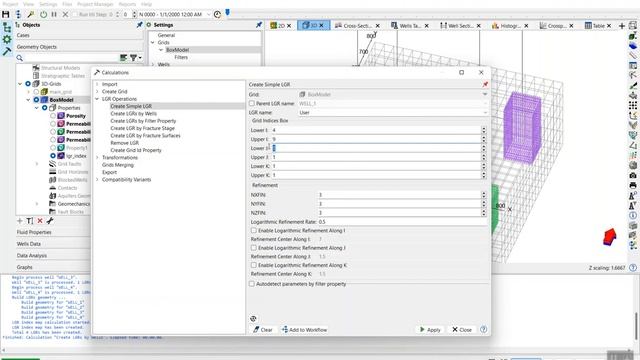Click the clock icon beside the date box
This screenshot has height=360, width=640.
tap(218, 14)
